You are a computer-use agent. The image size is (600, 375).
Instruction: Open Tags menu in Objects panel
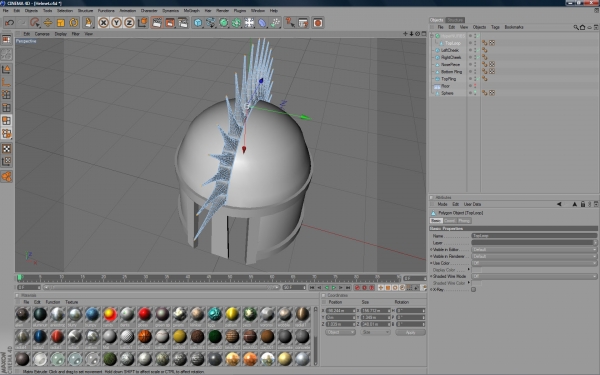495,27
